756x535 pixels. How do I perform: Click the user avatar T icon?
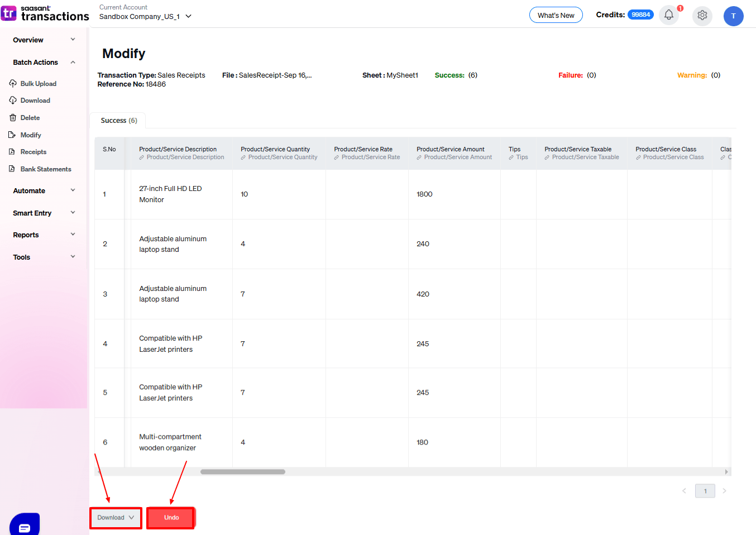pos(733,16)
